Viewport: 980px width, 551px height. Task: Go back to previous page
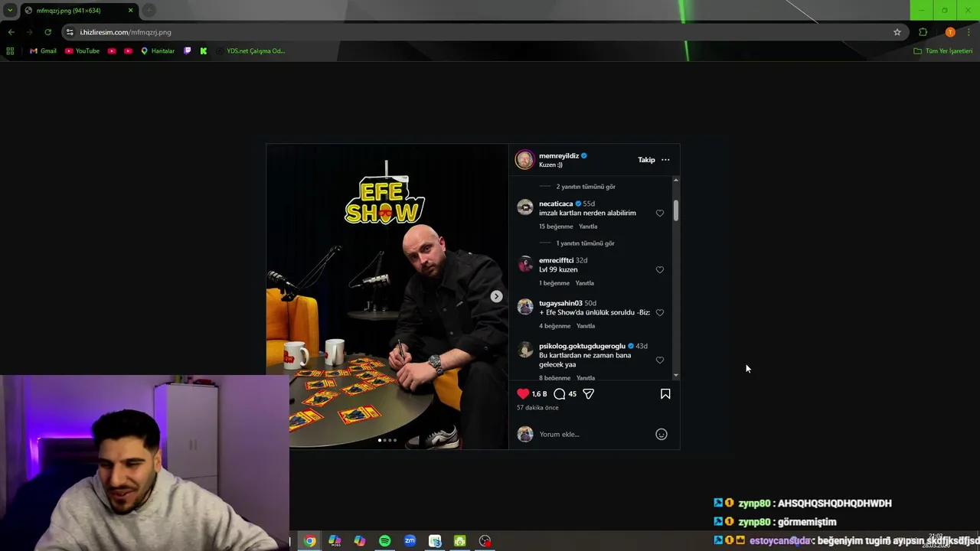pos(11,32)
